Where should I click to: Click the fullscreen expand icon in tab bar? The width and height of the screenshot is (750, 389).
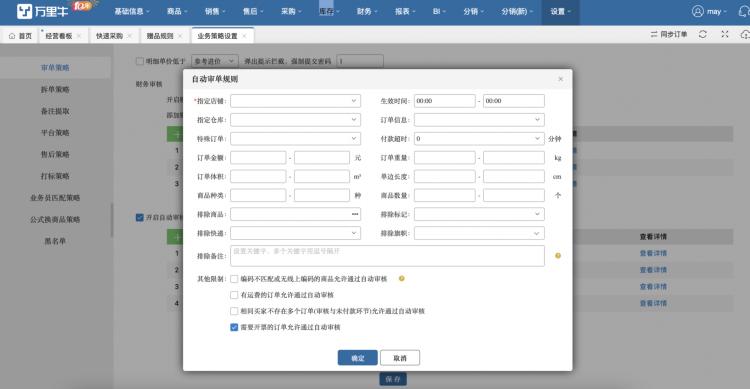point(725,34)
